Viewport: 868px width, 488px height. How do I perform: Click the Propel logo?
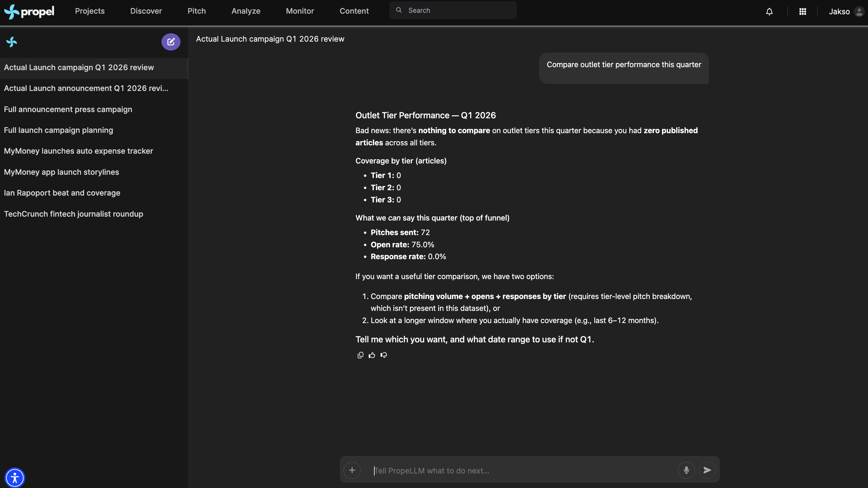[x=29, y=12]
